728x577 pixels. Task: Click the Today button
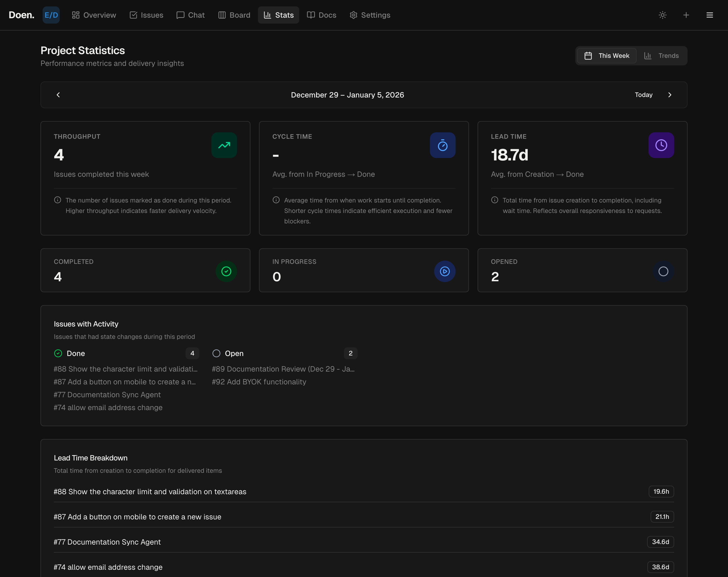coord(643,95)
